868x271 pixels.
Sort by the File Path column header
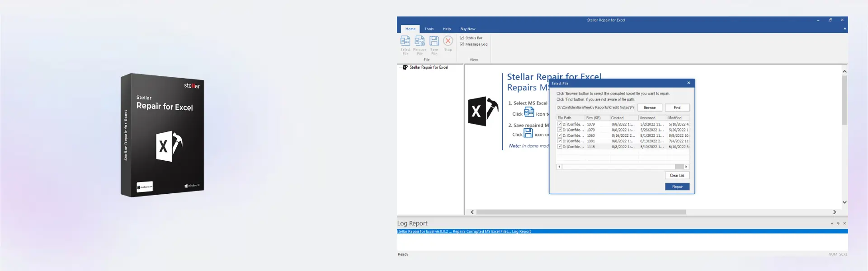(571, 118)
